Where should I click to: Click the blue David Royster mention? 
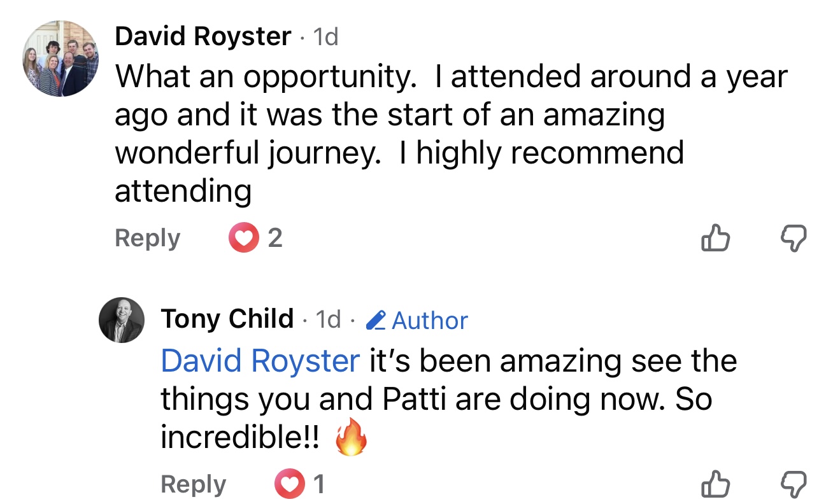(x=260, y=361)
